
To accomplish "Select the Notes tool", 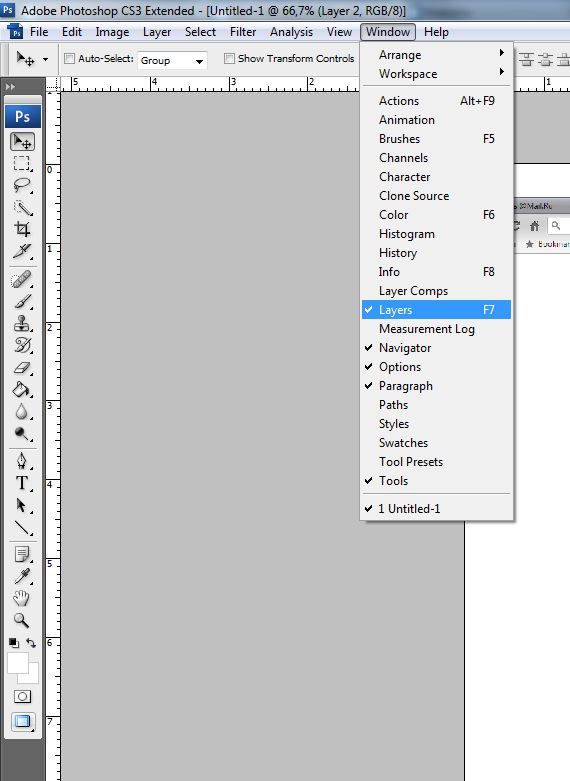I will pos(22,554).
